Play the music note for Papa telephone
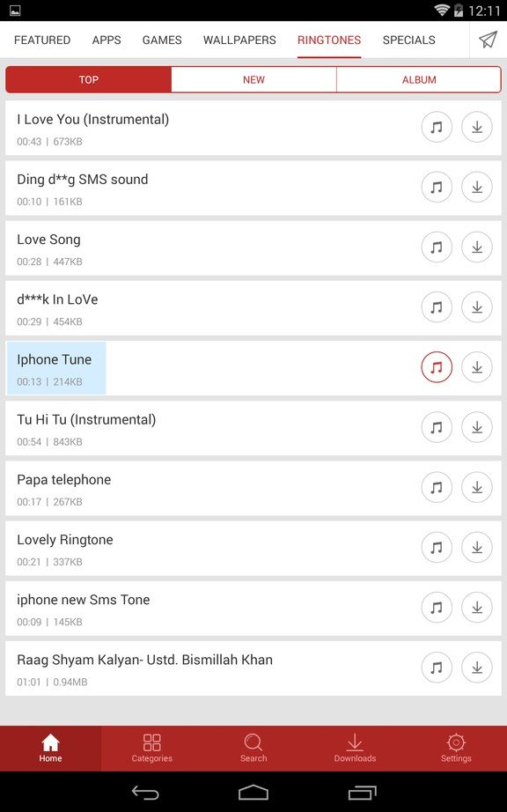The width and height of the screenshot is (507, 812). pos(436,487)
